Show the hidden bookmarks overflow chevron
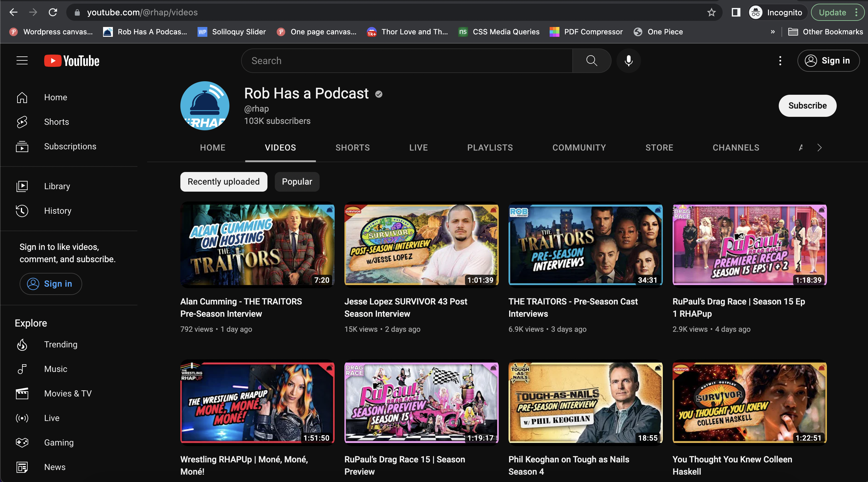The width and height of the screenshot is (868, 482). click(x=773, y=32)
